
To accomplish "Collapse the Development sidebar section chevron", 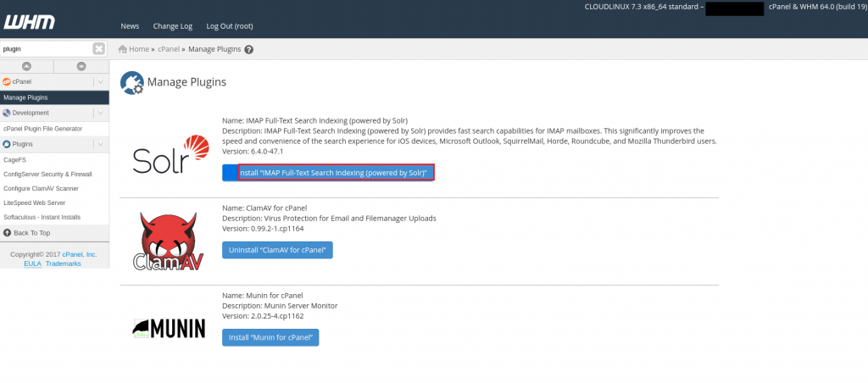I will tap(100, 113).
